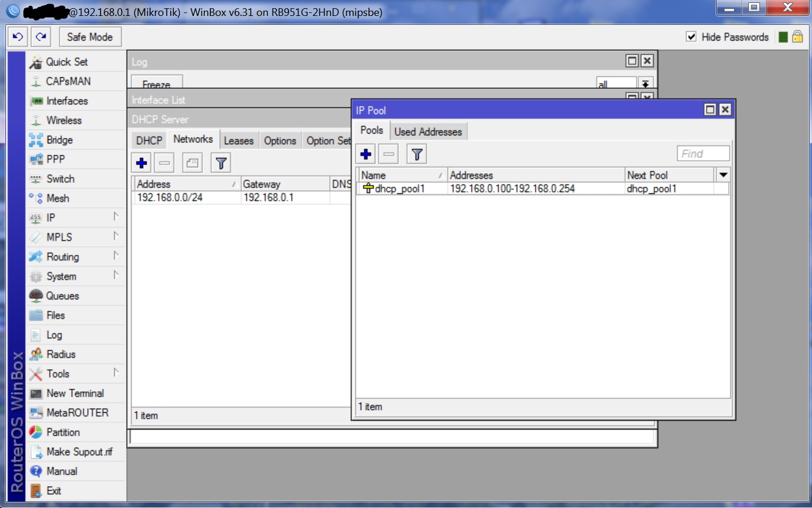Screen dimensions: 812x508
Task: Close the Log window
Action: pyautogui.click(x=647, y=61)
